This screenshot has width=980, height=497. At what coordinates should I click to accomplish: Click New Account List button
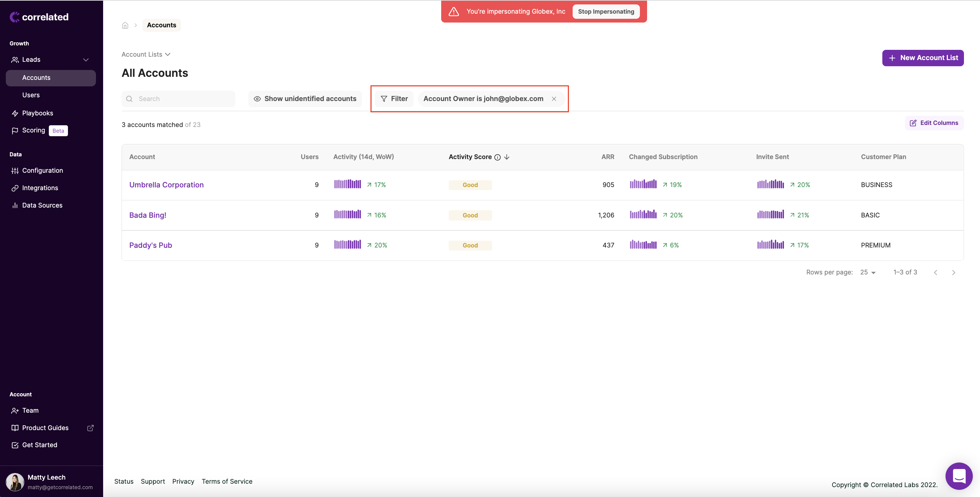coord(923,58)
